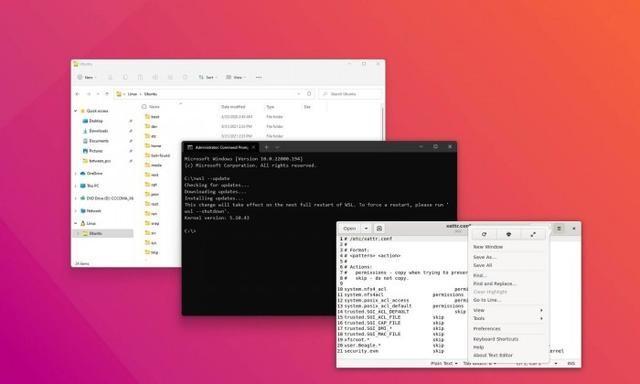Click the Fullscreen icon in the editor menu

coord(533,234)
